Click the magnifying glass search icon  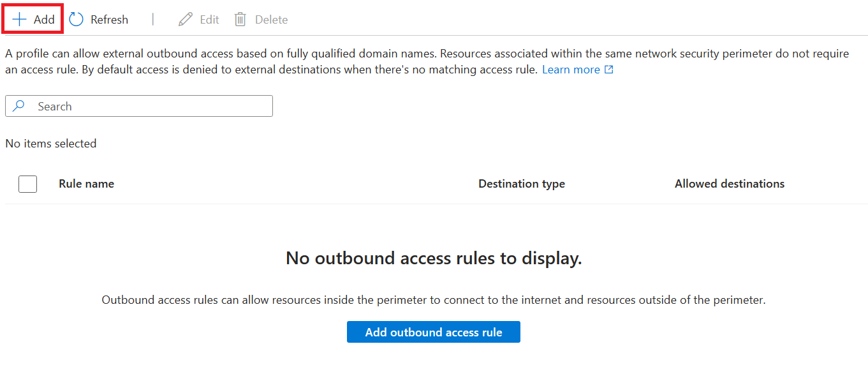click(19, 105)
